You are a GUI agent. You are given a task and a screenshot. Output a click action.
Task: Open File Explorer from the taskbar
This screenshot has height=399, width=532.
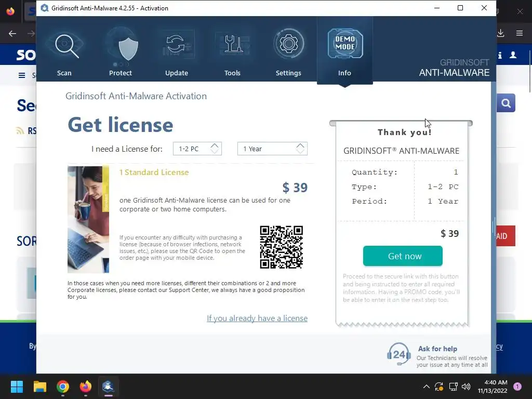[x=39, y=387]
